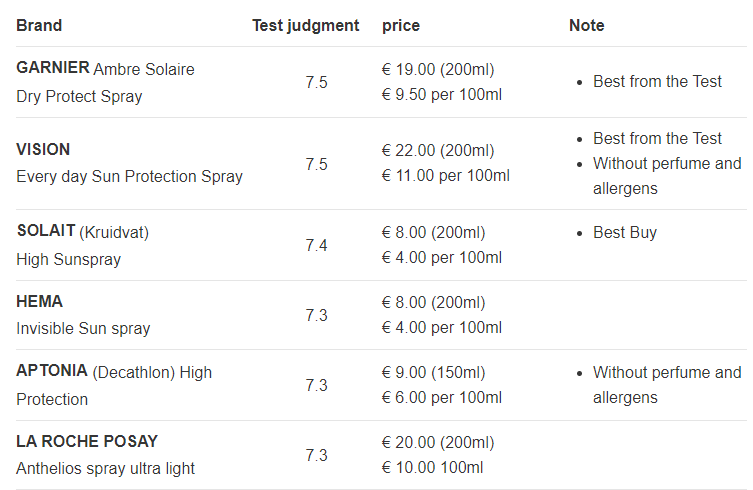The height and width of the screenshot is (490, 753).
Task: Click the price column header
Action: click(x=401, y=25)
